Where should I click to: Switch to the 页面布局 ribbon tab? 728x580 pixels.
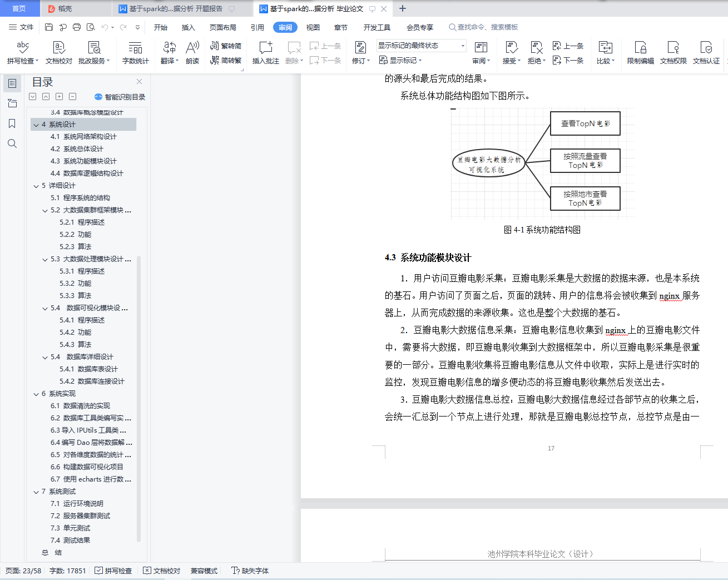click(x=223, y=27)
